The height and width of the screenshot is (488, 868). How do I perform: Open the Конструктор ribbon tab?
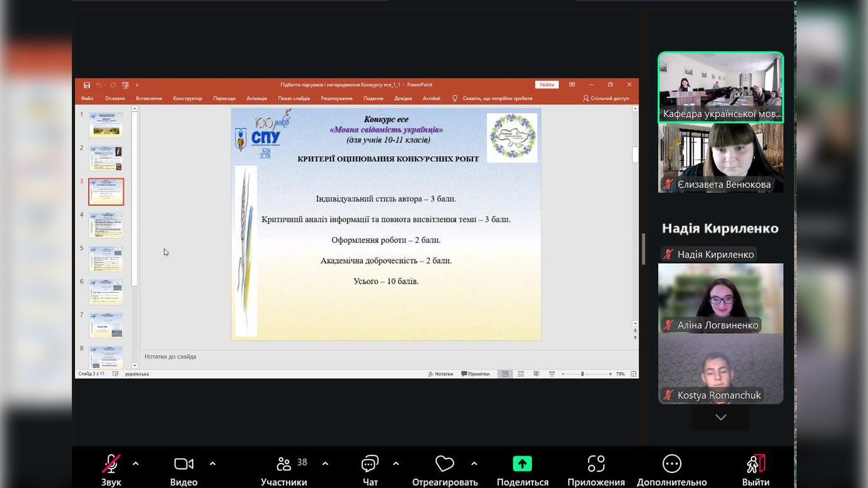[187, 99]
